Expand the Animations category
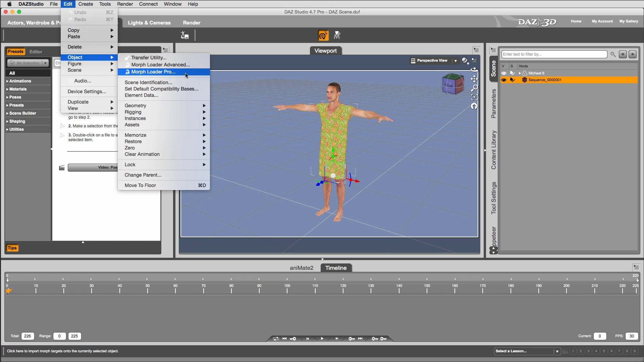The image size is (644, 362). coord(7,81)
